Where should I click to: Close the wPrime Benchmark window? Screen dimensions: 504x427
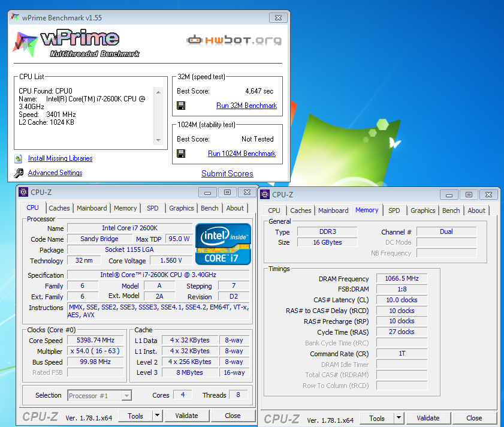(x=278, y=18)
